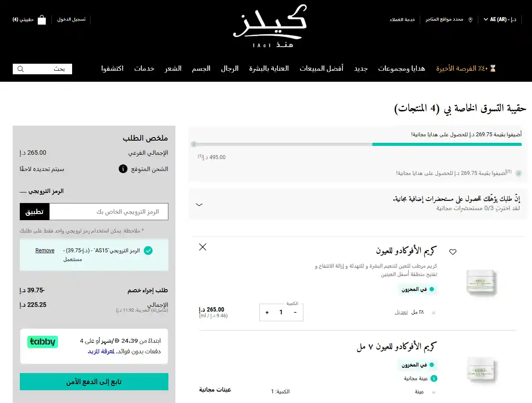Open the discover menu 'اكتشفوا'
The image size is (532, 403).
112,69
